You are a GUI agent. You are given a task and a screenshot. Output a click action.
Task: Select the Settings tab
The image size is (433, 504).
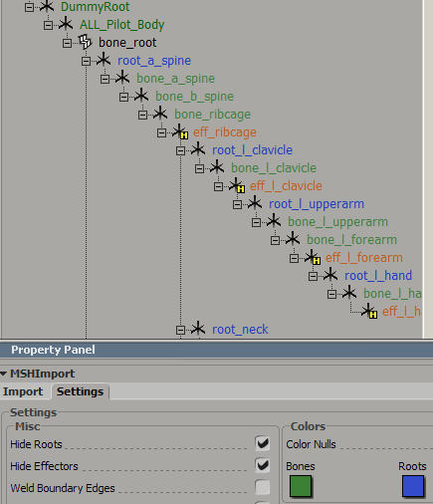pyautogui.click(x=80, y=391)
